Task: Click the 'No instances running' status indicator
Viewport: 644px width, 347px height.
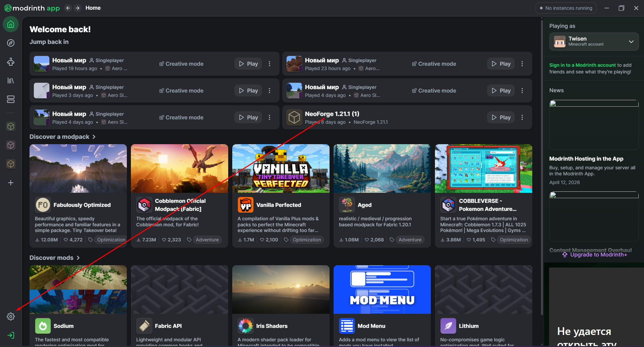Action: (x=566, y=8)
